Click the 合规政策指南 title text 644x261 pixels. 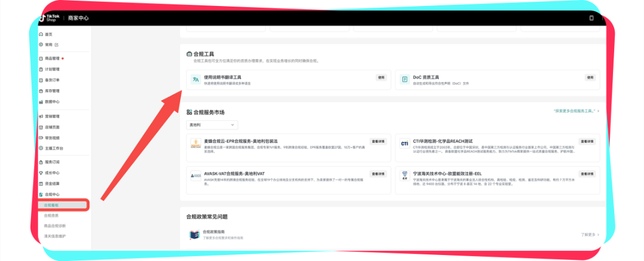point(213,232)
